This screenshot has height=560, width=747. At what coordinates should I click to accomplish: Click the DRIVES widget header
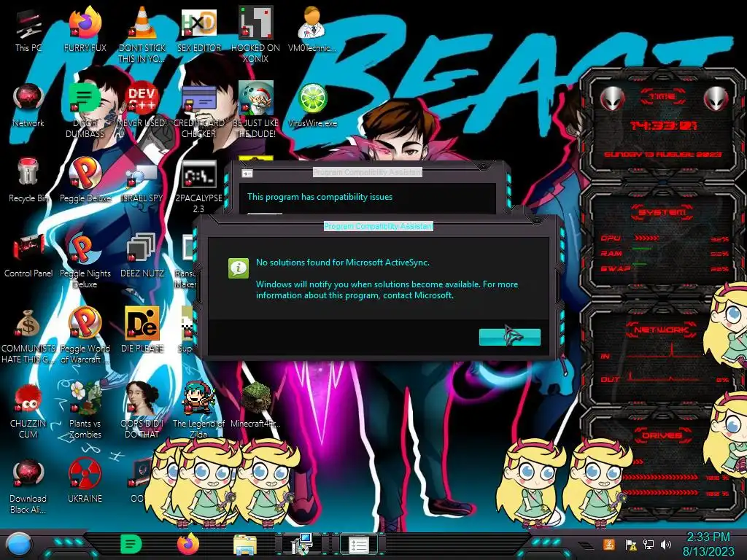tap(662, 435)
